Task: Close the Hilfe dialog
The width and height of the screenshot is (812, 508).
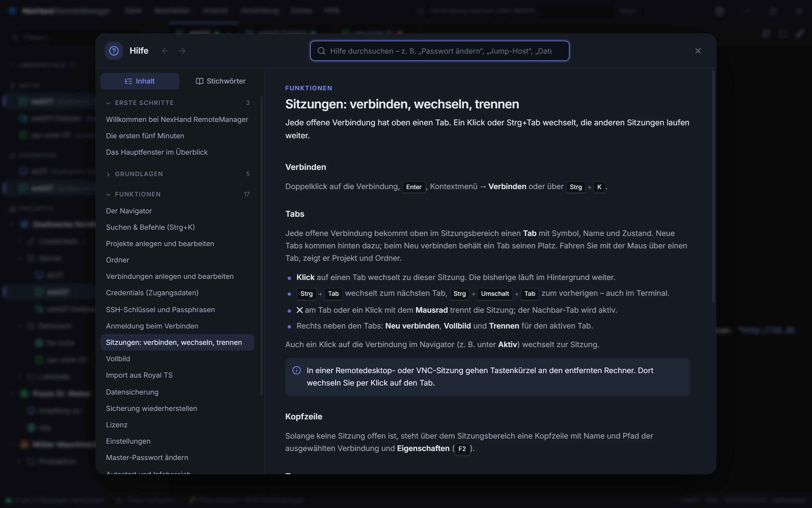Action: 698,51
